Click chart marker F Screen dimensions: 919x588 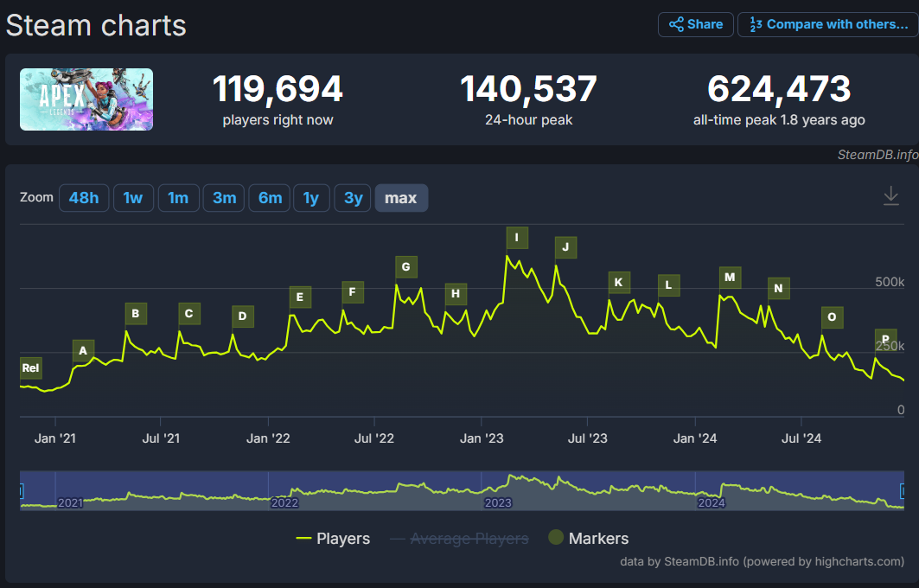[x=352, y=292]
